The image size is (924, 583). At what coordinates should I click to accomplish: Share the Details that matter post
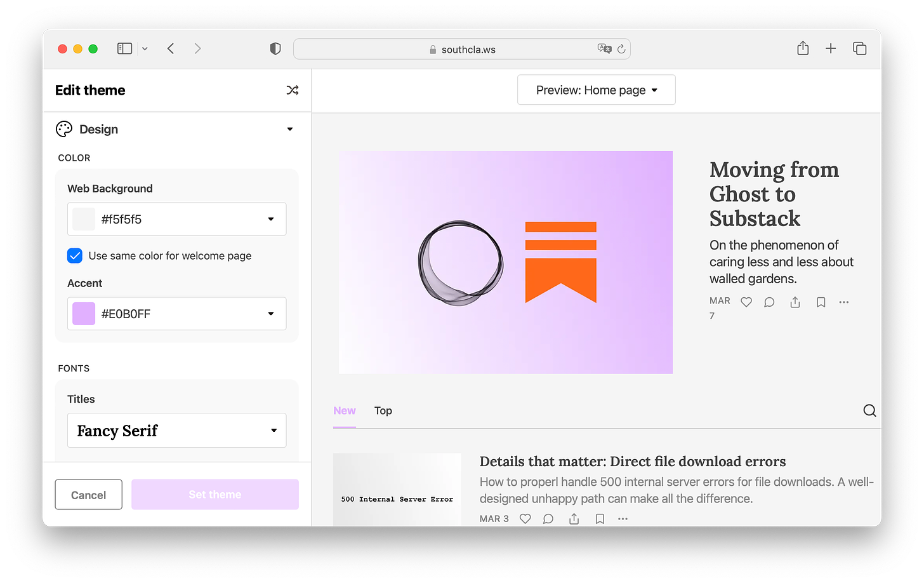pyautogui.click(x=574, y=519)
